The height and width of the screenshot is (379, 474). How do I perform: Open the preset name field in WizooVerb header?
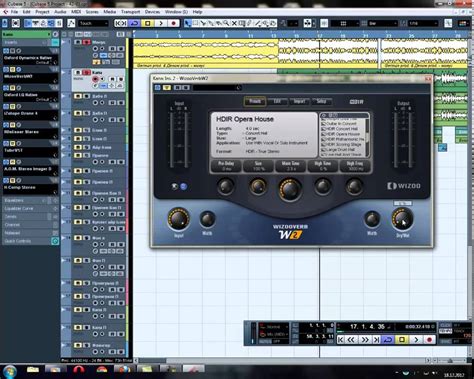[217, 88]
